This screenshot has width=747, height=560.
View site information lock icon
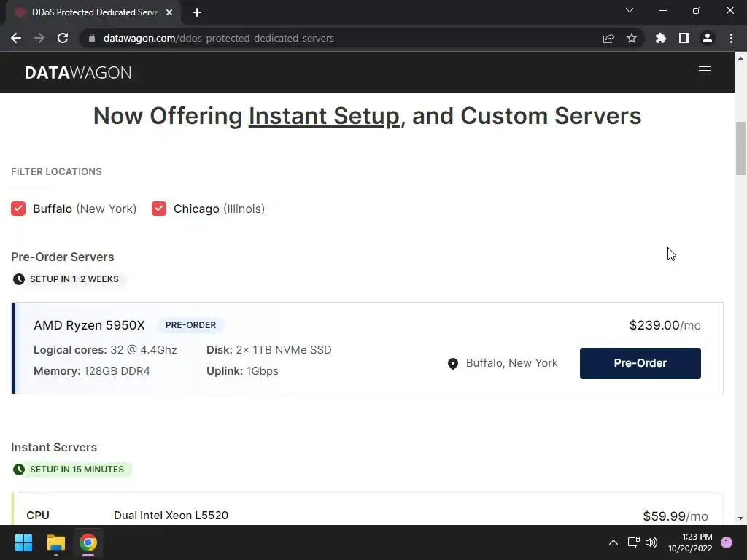92,38
